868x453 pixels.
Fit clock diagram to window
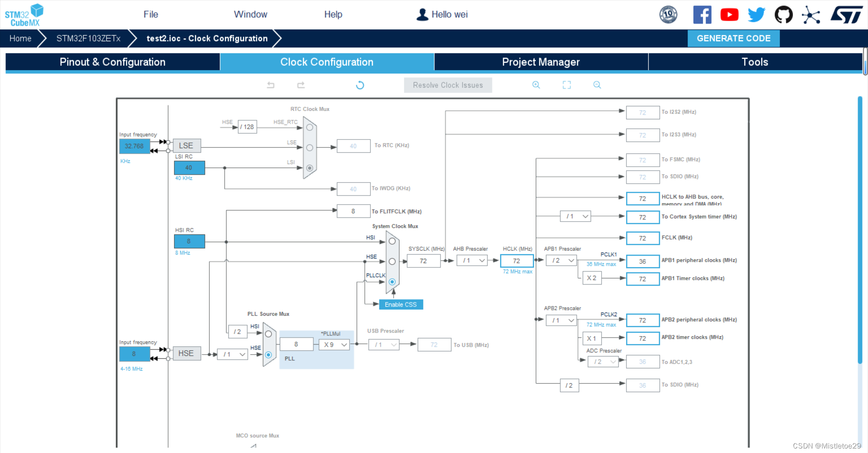566,85
